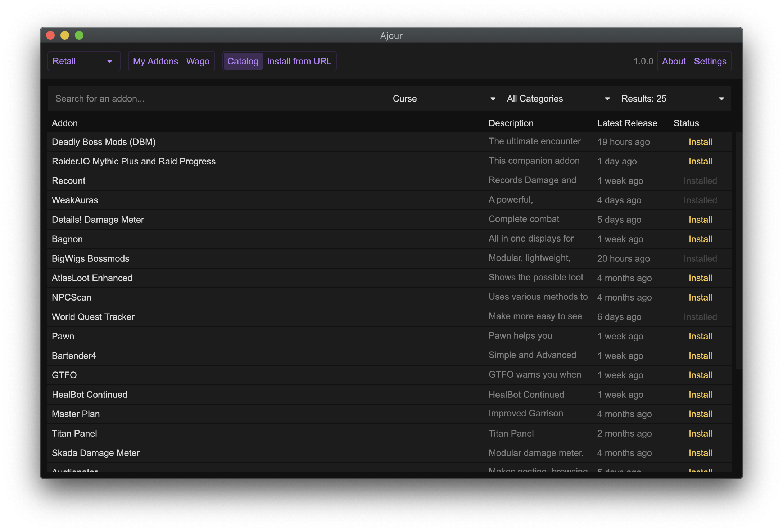Install Details! Damage Meter addon
783x532 pixels.
[x=700, y=220]
